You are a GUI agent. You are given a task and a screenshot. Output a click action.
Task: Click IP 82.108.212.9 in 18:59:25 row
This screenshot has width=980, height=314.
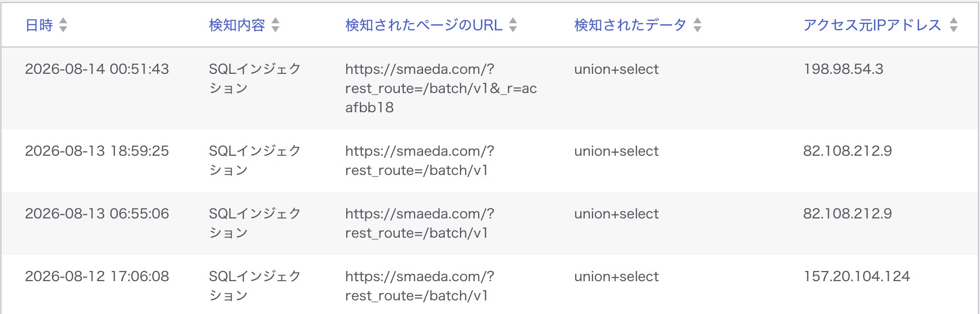848,151
